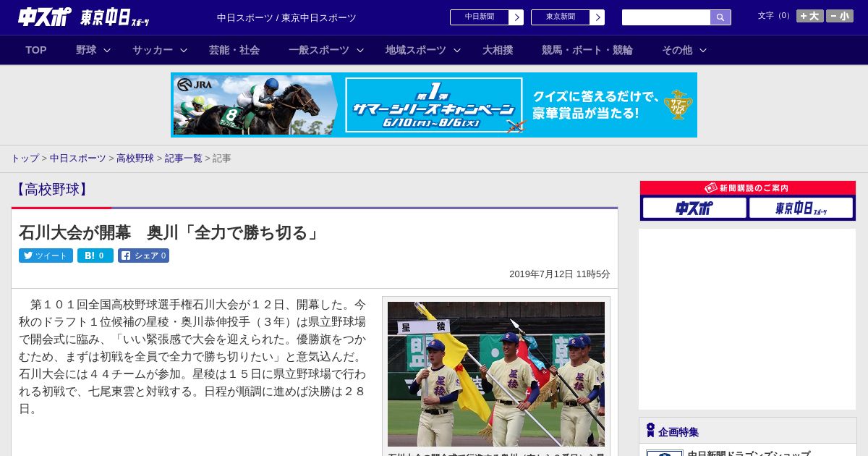Go to 高校野球 breadcrumb link
The image size is (868, 456).
135,158
